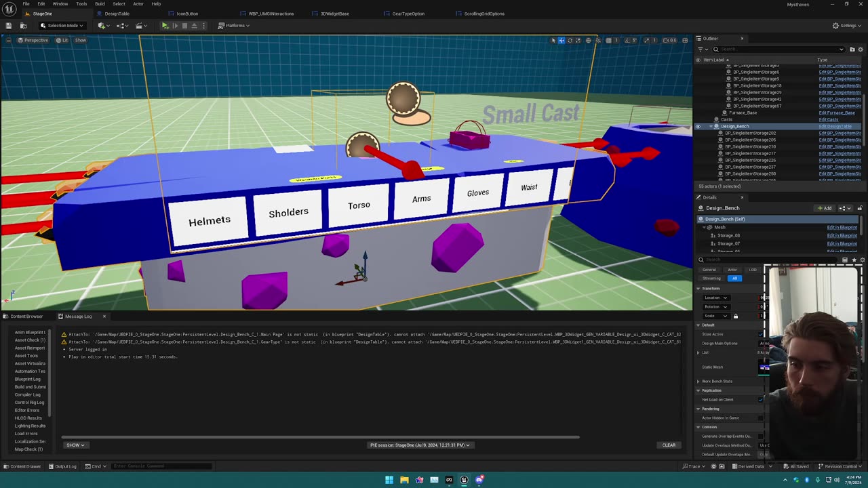
Task: Toggle surface snapping icon
Action: coord(598,40)
